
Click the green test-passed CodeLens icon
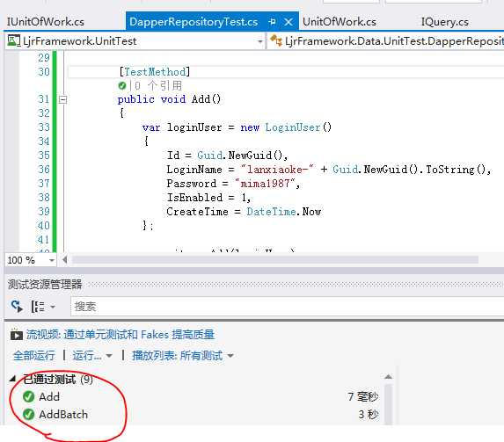[122, 86]
